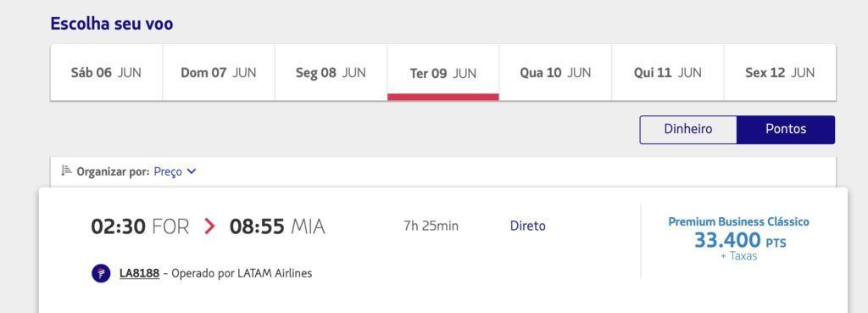Expand sort options via the chevron arrow

(x=192, y=171)
